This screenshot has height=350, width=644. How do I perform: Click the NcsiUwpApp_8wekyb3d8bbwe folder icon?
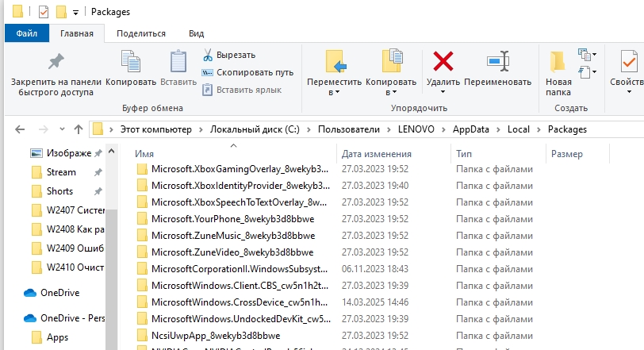point(142,335)
